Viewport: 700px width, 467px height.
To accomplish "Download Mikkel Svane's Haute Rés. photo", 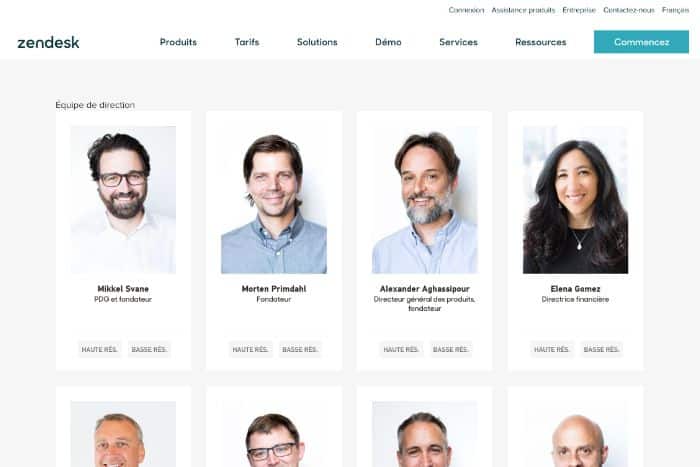I will point(99,349).
